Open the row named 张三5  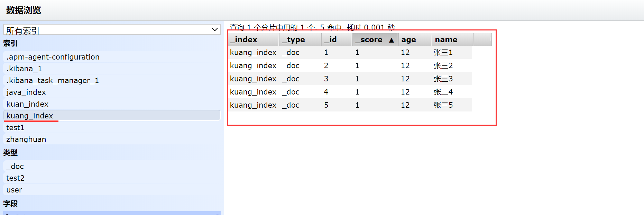click(x=350, y=105)
